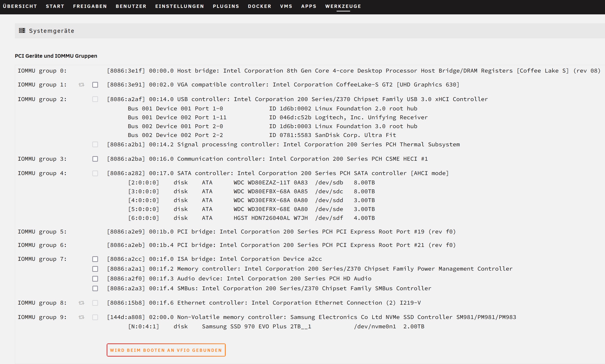This screenshot has height=364, width=605.
Task: Click the PCI Express Root Port #21 entry
Action: click(281, 245)
